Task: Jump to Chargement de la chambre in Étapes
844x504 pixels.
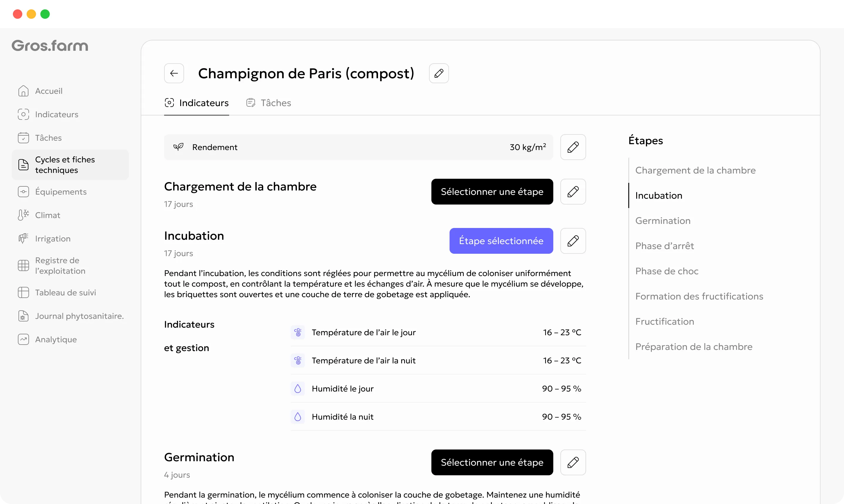Action: click(x=696, y=171)
